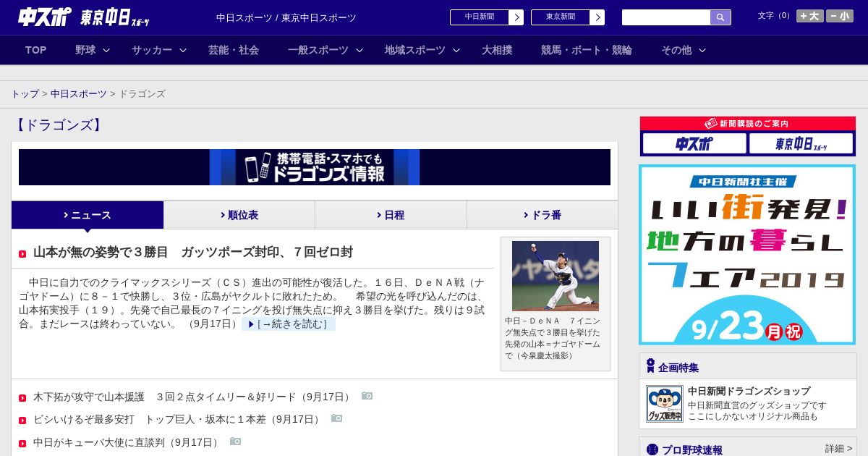This screenshot has height=456, width=868.
Task: Click the 東京中日スポーツ header logo
Action: point(115,17)
